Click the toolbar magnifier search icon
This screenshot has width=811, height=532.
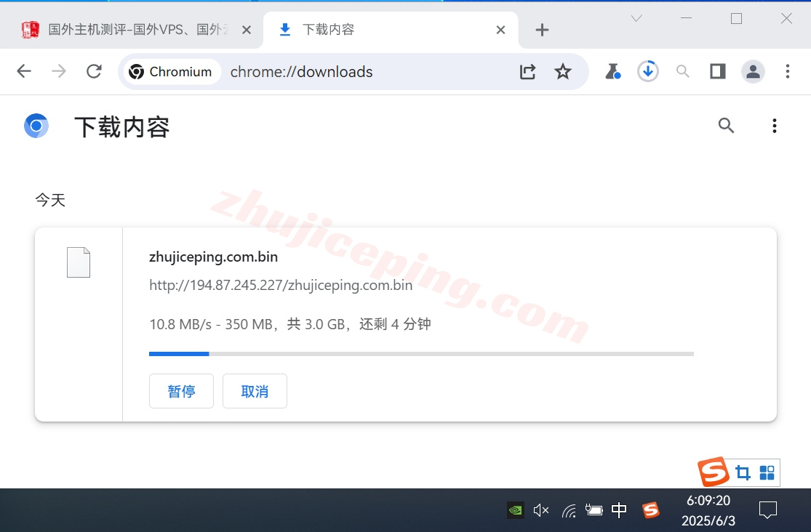(x=683, y=71)
